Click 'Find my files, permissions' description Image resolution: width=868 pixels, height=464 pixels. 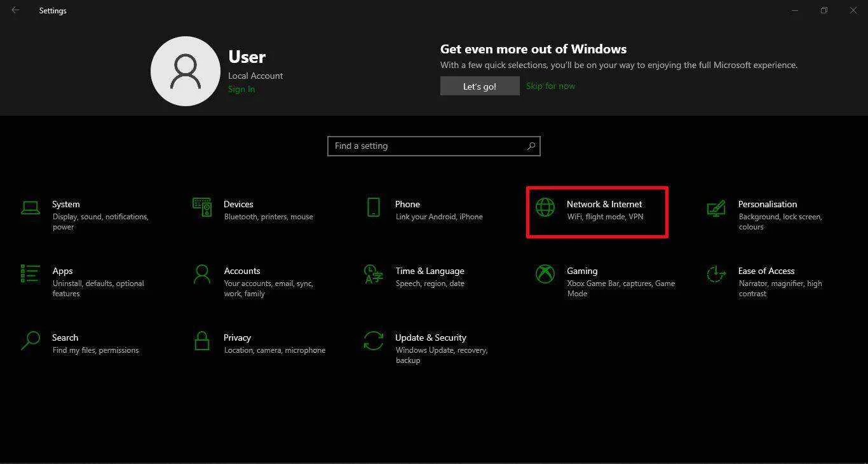(x=95, y=350)
